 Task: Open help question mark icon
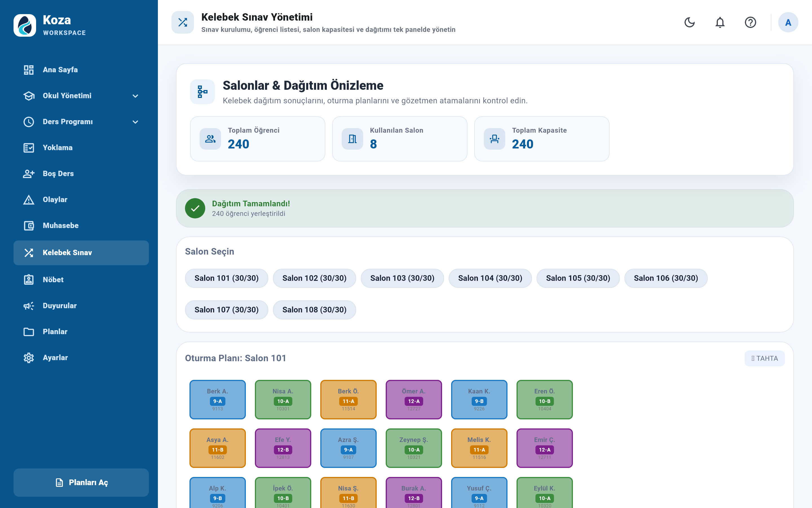750,23
